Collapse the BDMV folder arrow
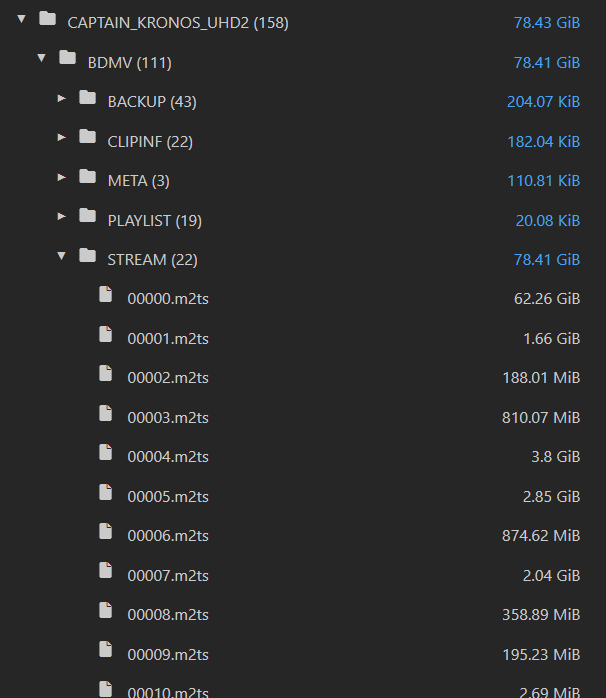Viewport: 606px width, 698px height. click(x=41, y=59)
